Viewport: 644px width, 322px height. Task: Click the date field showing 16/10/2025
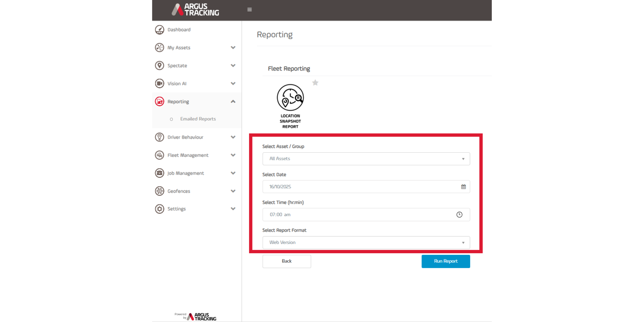pos(366,187)
